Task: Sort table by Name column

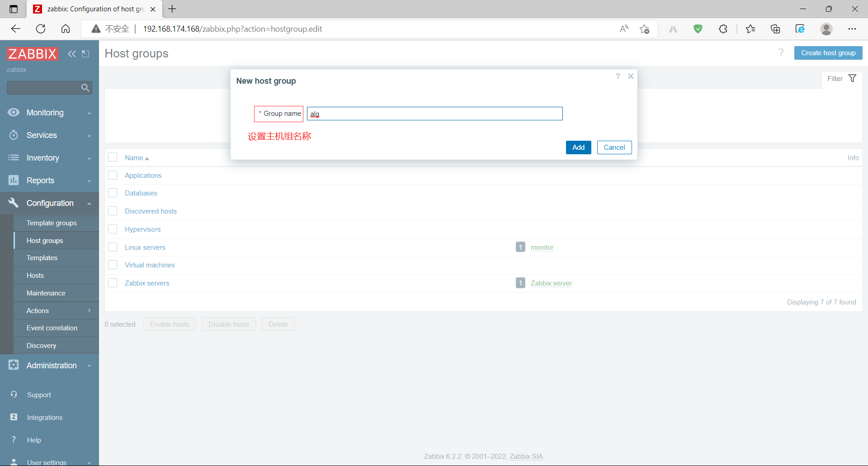Action: point(137,157)
